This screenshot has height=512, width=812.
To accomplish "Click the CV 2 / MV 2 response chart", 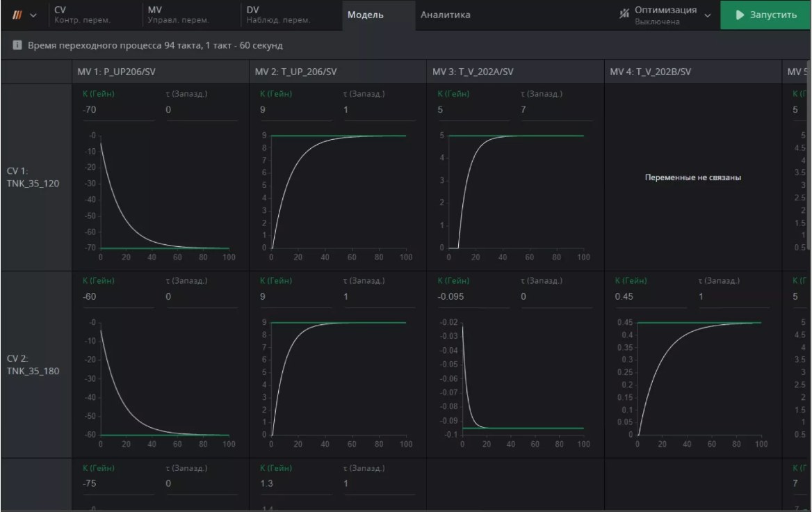I will coord(336,383).
